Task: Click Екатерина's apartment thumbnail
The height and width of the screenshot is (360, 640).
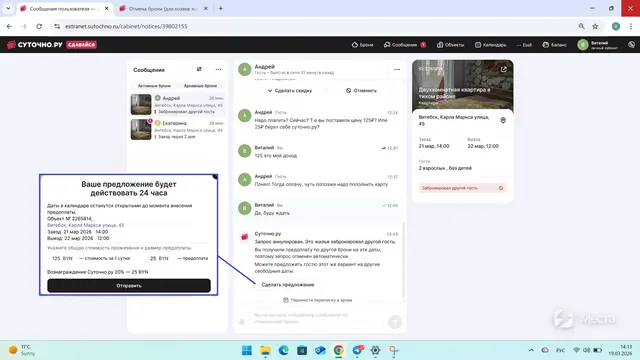Action: point(141,129)
